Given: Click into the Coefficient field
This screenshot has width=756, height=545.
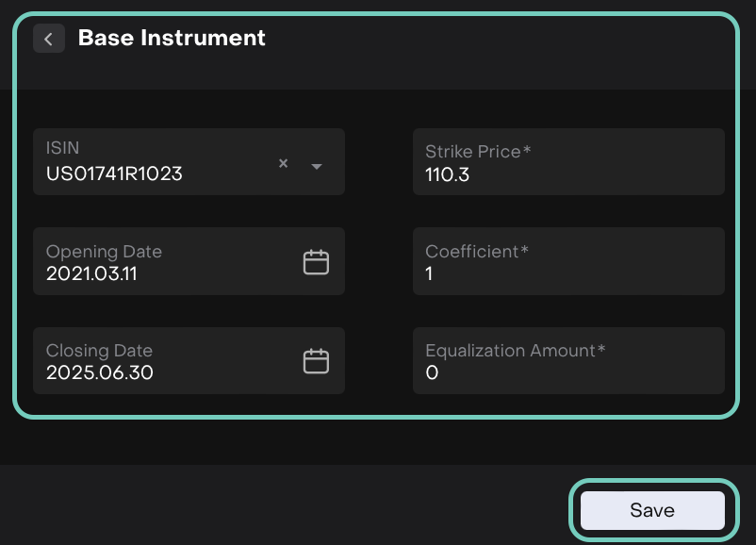Looking at the screenshot, I should pyautogui.click(x=568, y=262).
